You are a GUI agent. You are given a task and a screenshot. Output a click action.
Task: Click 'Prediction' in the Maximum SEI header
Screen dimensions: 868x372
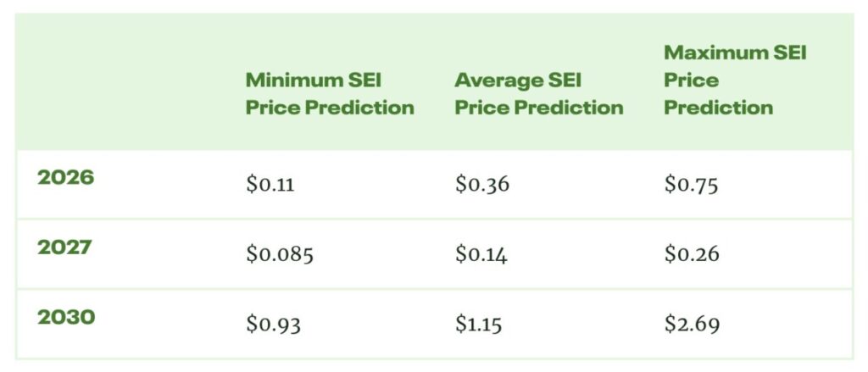718,108
